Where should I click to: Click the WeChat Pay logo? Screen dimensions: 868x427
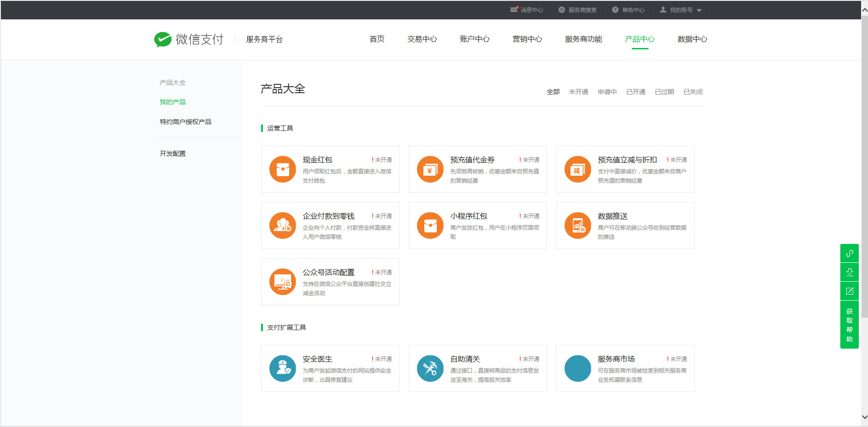[x=189, y=40]
